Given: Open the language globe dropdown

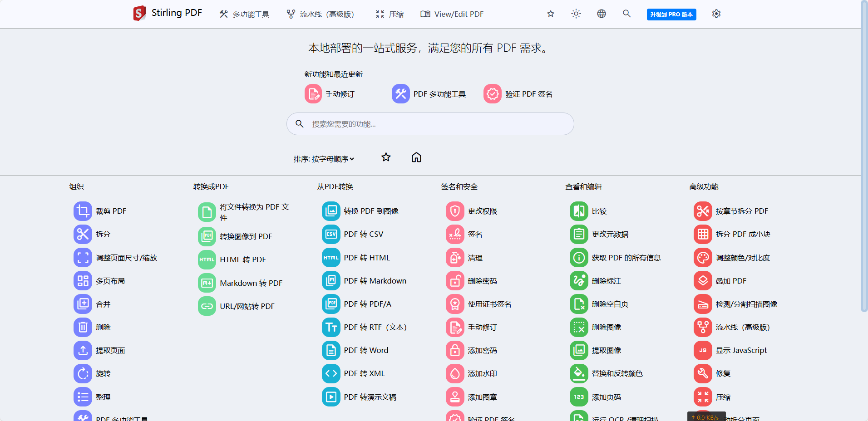Looking at the screenshot, I should [601, 14].
